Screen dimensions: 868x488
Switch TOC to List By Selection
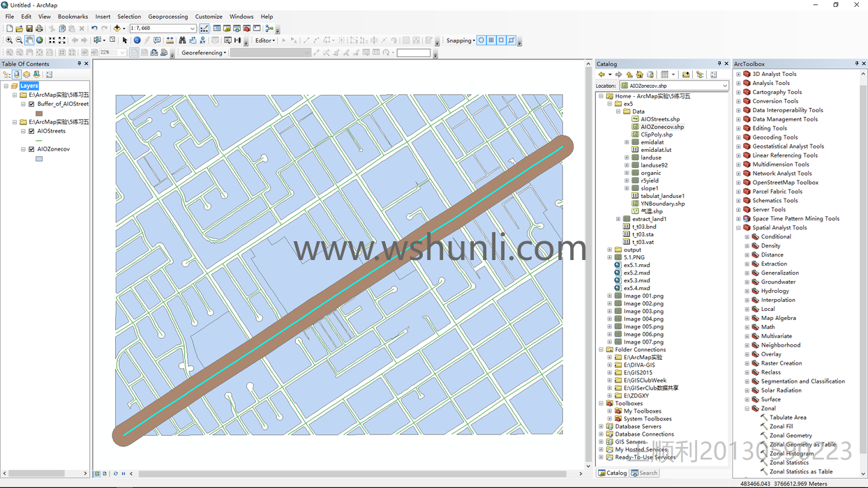coord(36,75)
